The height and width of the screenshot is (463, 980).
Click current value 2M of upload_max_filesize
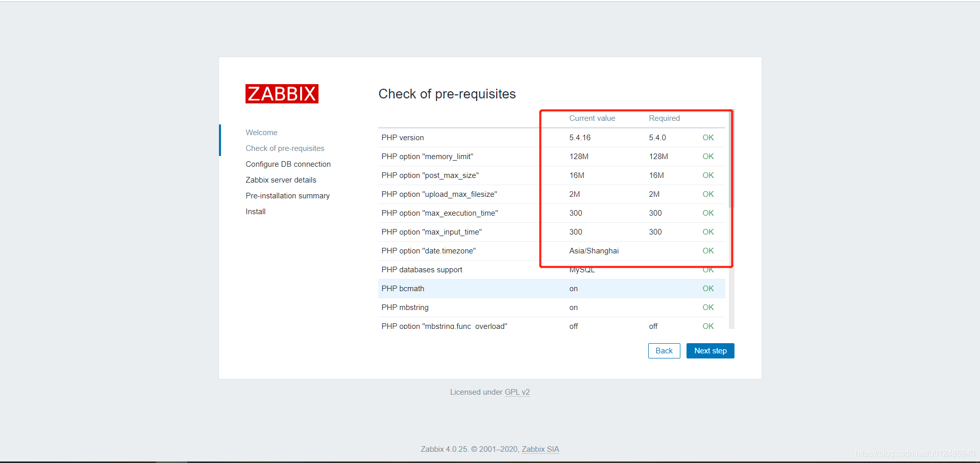click(574, 194)
